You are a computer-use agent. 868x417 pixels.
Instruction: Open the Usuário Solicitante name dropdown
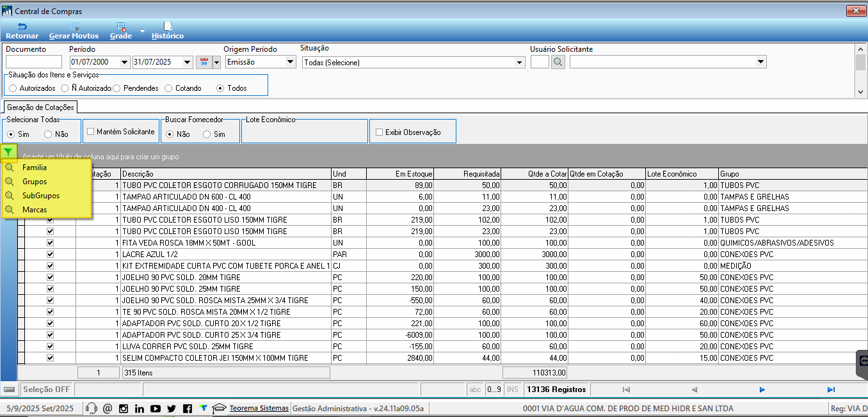tap(761, 62)
